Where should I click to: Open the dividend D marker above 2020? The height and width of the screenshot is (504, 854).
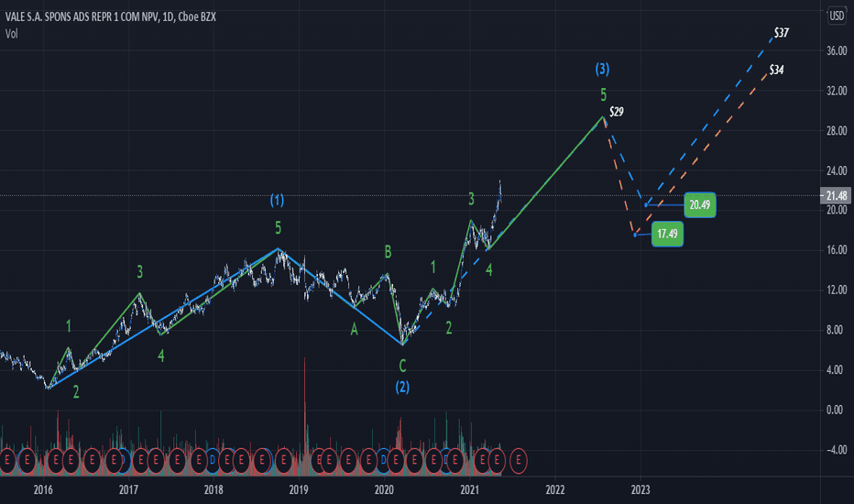383,460
